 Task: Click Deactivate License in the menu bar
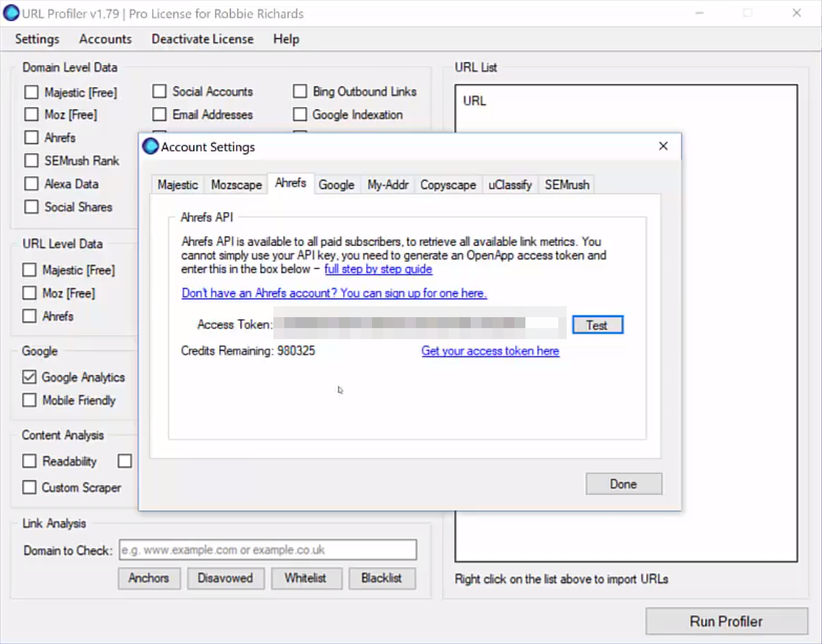(x=202, y=39)
